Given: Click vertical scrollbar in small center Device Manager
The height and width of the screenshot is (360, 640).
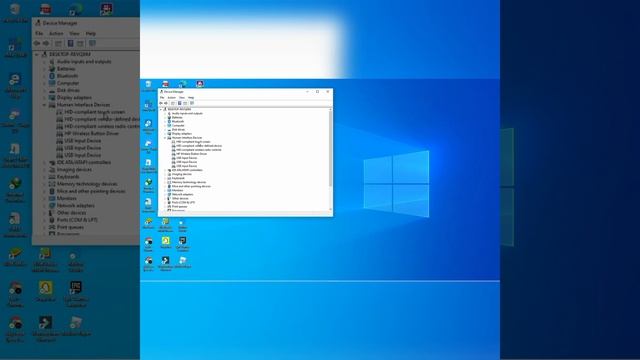Looking at the screenshot, I should (x=331, y=149).
